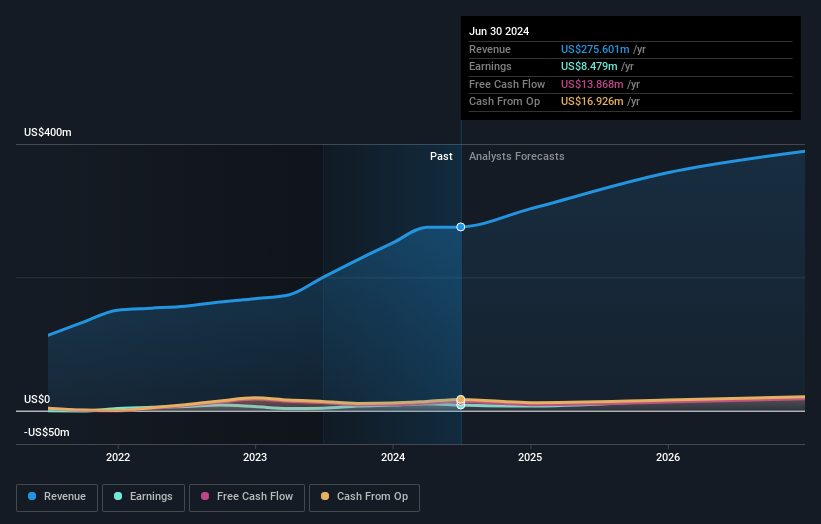
Task: Click the US$13.868m free cash flow value
Action: [592, 84]
